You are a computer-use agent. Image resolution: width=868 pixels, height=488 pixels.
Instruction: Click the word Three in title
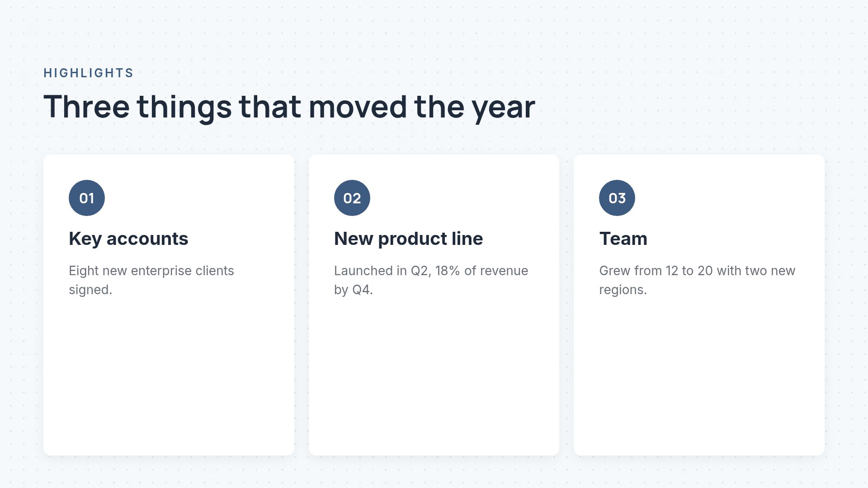86,107
